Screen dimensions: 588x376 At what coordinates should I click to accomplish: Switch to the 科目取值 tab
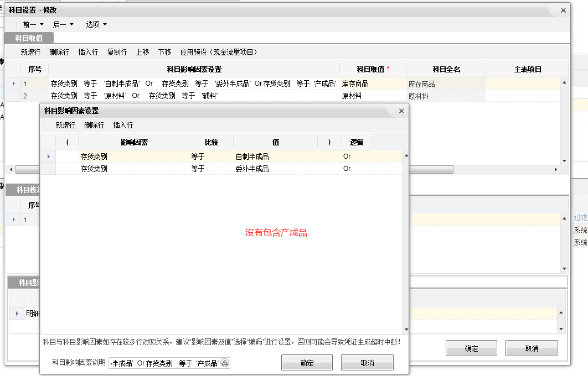[x=29, y=38]
